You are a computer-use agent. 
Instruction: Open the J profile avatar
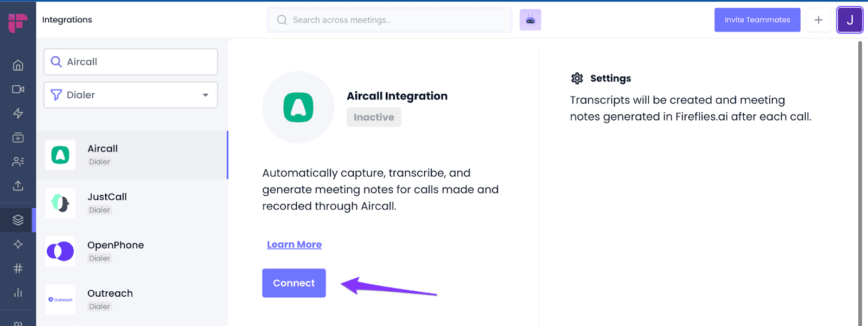click(850, 20)
